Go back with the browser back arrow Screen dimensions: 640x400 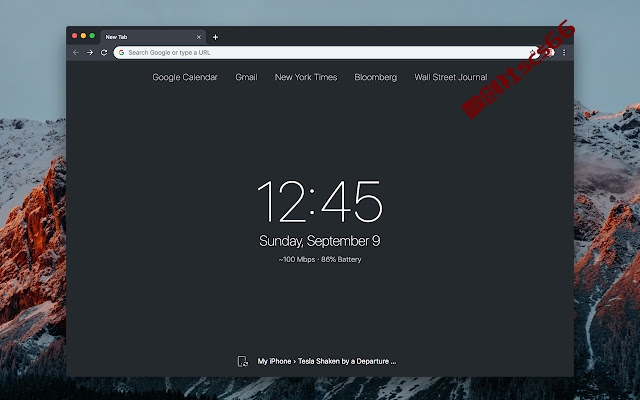coord(76,52)
